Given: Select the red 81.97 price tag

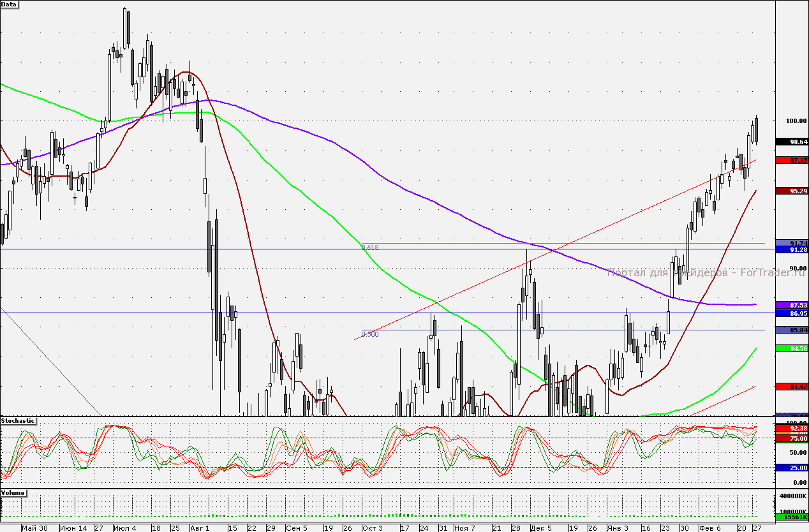Looking at the screenshot, I should pyautogui.click(x=791, y=387).
